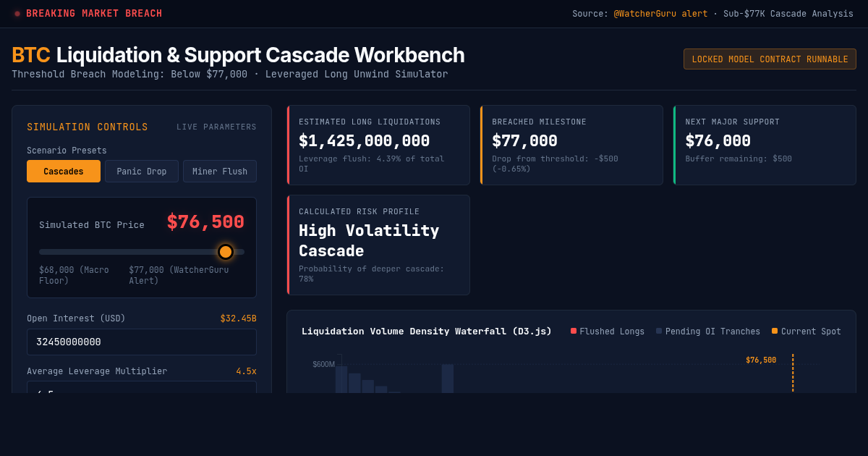Click the High Volatility Cascade risk profile

(x=369, y=241)
